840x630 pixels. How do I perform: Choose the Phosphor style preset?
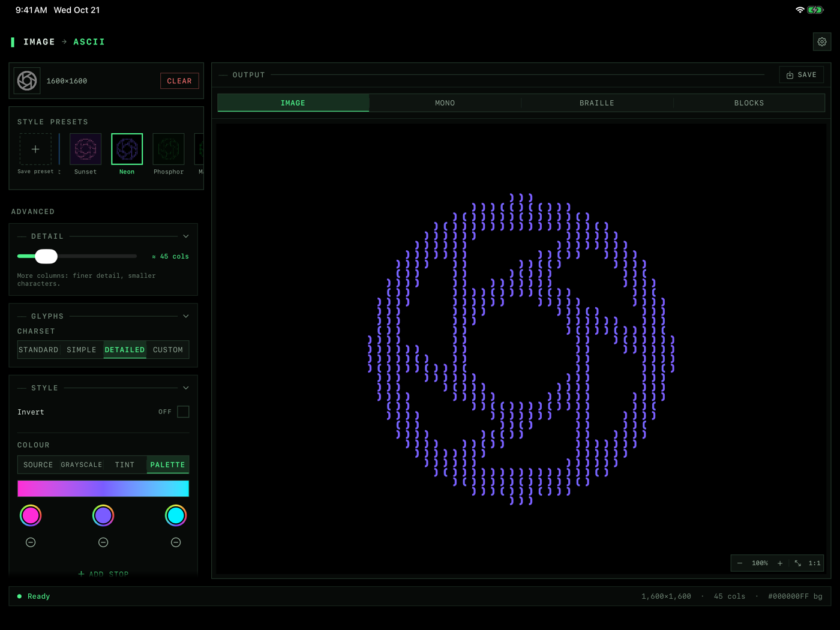click(169, 149)
